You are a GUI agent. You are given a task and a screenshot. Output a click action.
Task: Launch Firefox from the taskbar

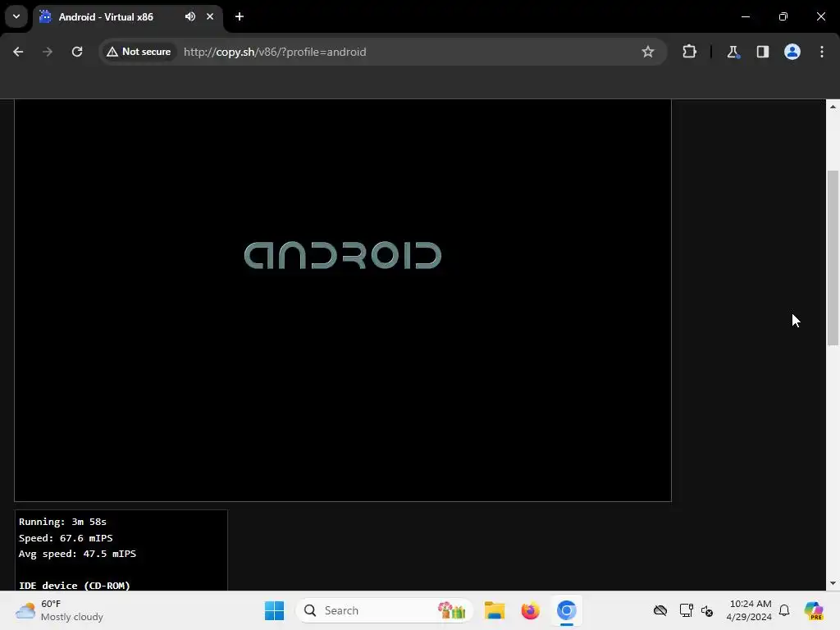(x=531, y=610)
